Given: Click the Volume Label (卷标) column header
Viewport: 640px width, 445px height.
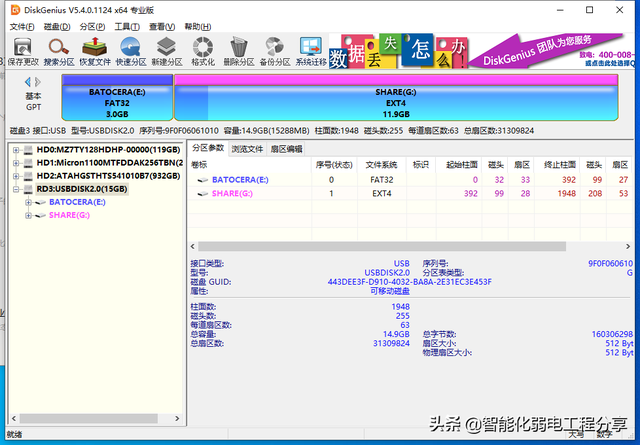Looking at the screenshot, I should [x=250, y=165].
